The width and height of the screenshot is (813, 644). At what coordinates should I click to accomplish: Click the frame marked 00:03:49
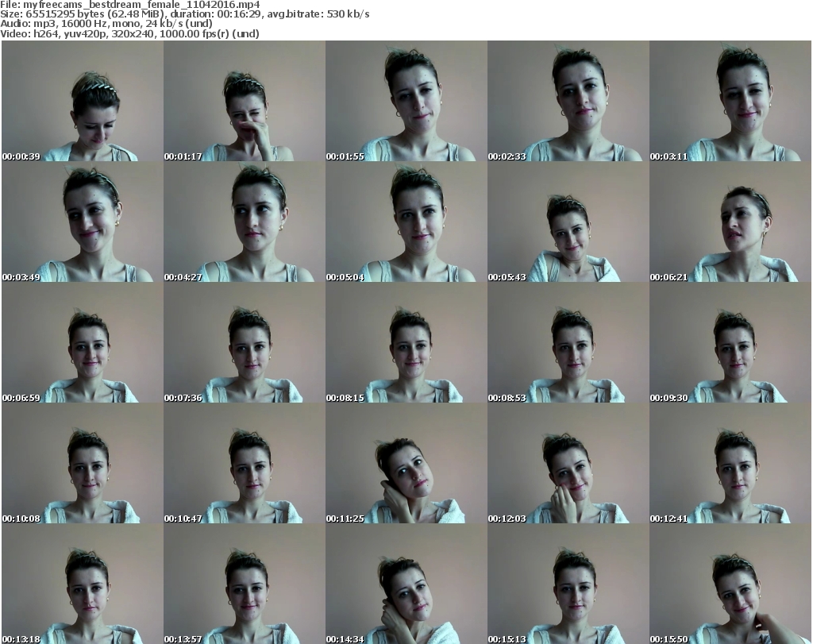[83, 222]
